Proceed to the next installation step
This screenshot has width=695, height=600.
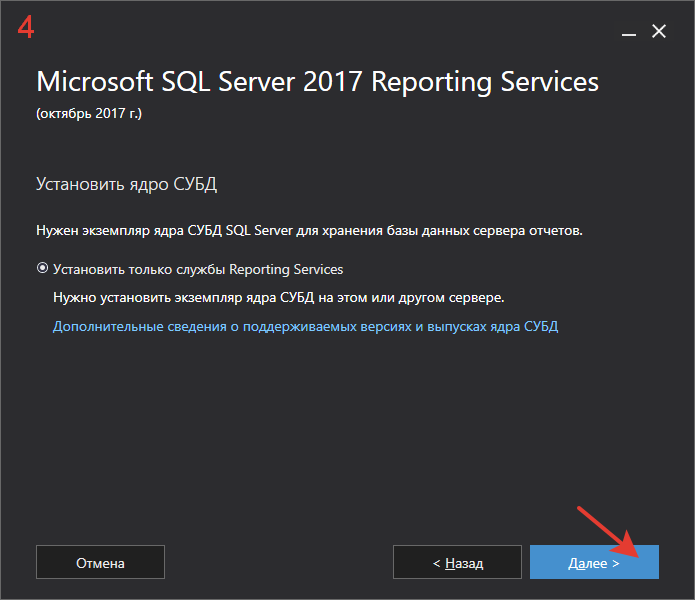click(x=594, y=562)
